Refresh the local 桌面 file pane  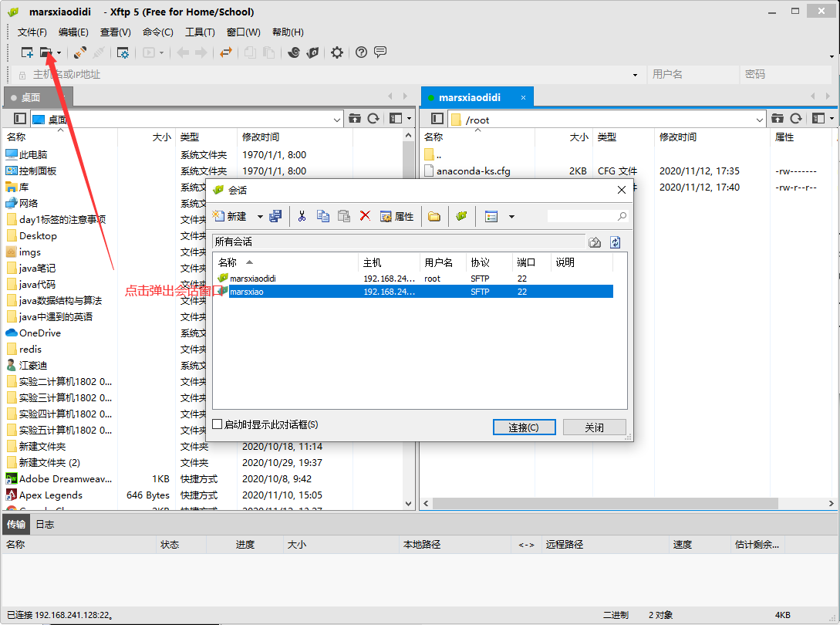pyautogui.click(x=373, y=119)
